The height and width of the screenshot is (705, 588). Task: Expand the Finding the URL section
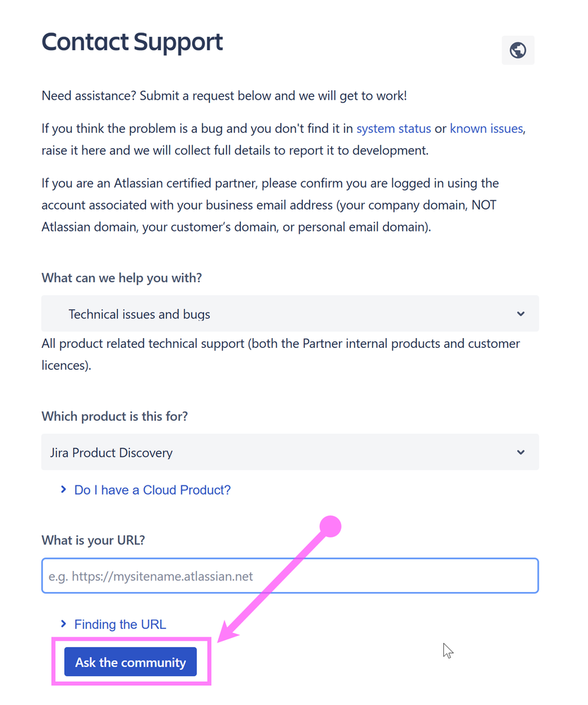point(120,625)
